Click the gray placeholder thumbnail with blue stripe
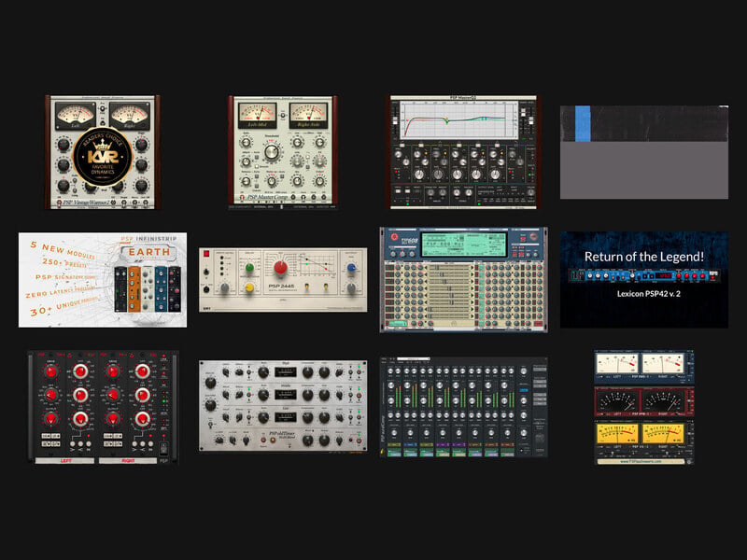This screenshot has width=747, height=560. (644, 152)
